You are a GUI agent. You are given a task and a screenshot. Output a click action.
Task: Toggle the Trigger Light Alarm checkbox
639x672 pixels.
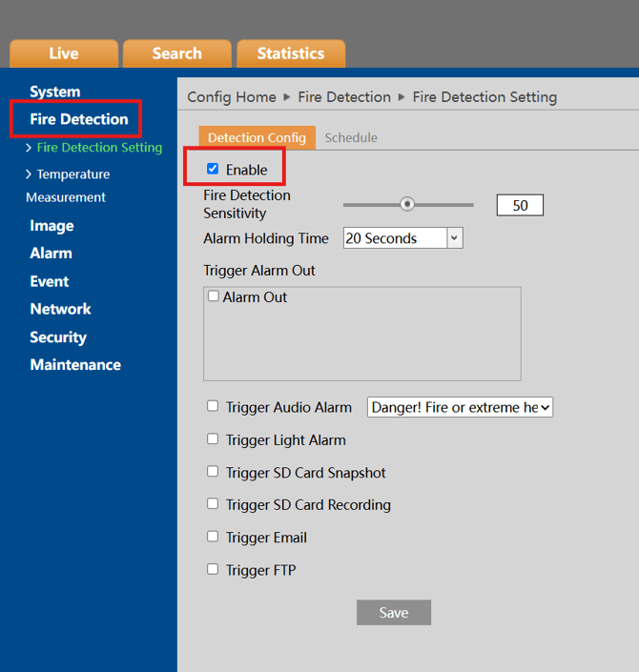click(x=213, y=439)
